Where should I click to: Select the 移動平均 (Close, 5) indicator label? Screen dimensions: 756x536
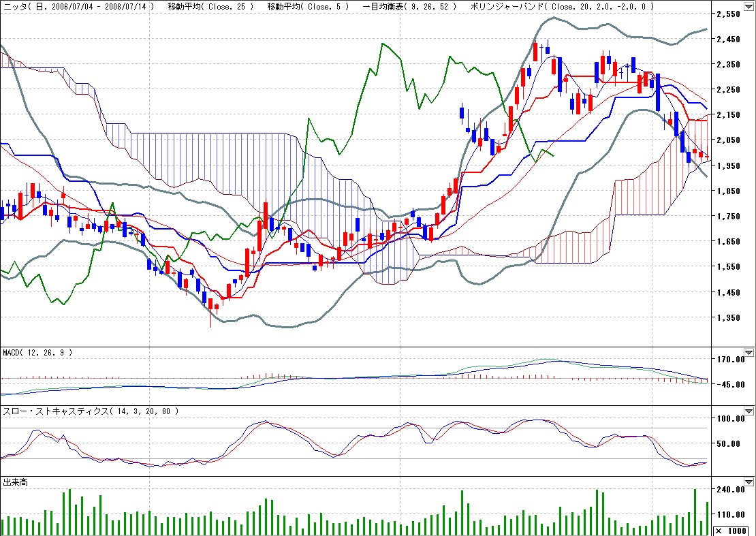308,6
